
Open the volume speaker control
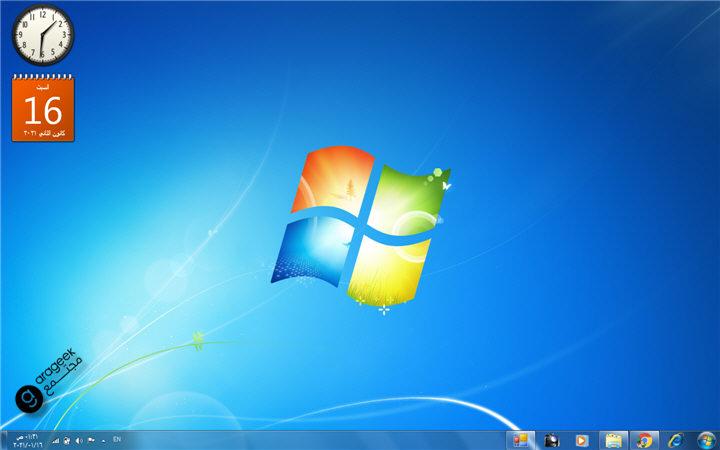(79, 440)
